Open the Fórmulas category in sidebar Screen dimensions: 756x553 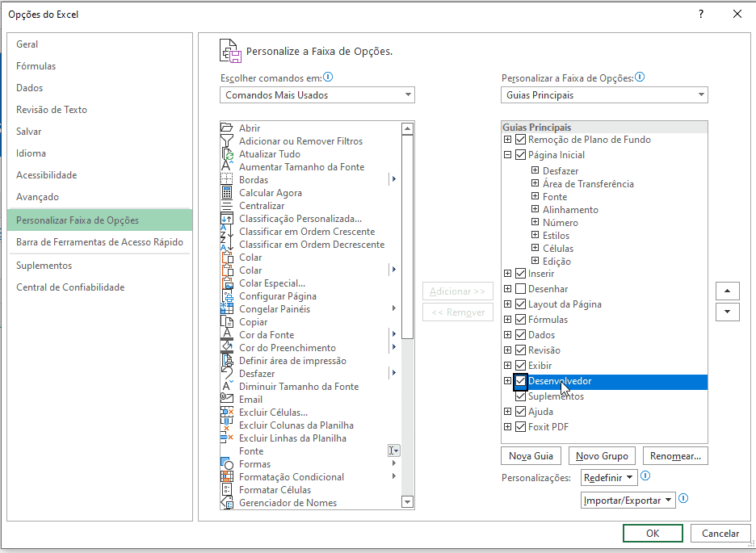pos(36,66)
